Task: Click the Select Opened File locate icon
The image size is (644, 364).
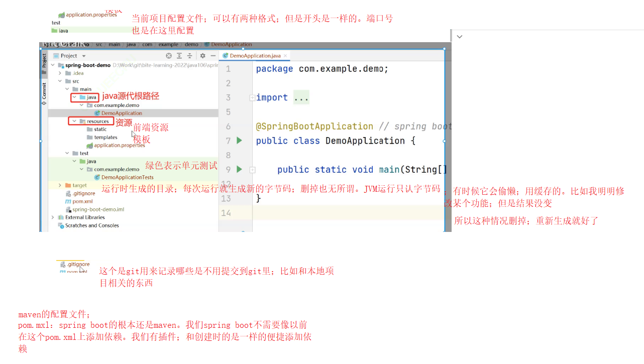Action: (x=169, y=56)
